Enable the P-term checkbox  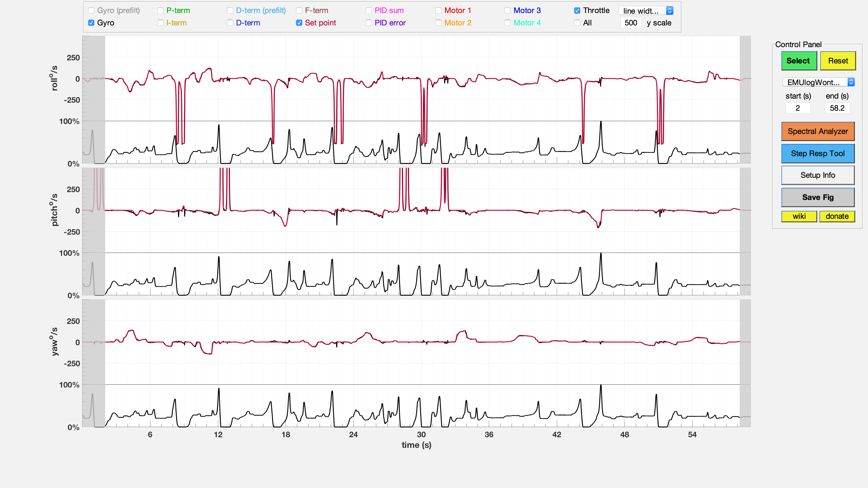coord(160,11)
